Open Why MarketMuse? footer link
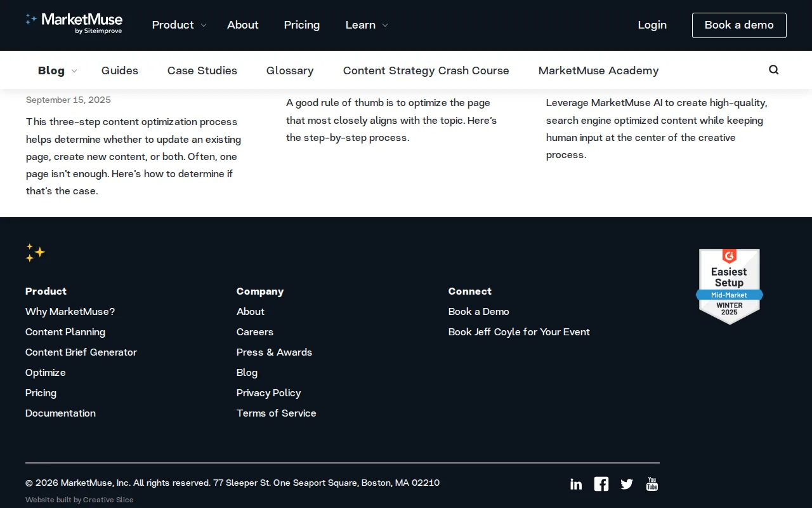Screen dimensions: 812x508 tap(70, 311)
